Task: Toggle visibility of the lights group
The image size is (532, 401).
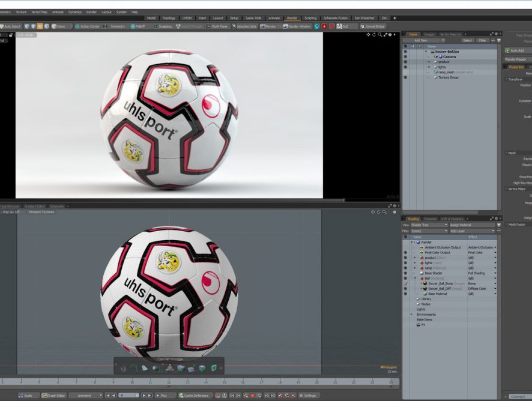Action: click(405, 67)
